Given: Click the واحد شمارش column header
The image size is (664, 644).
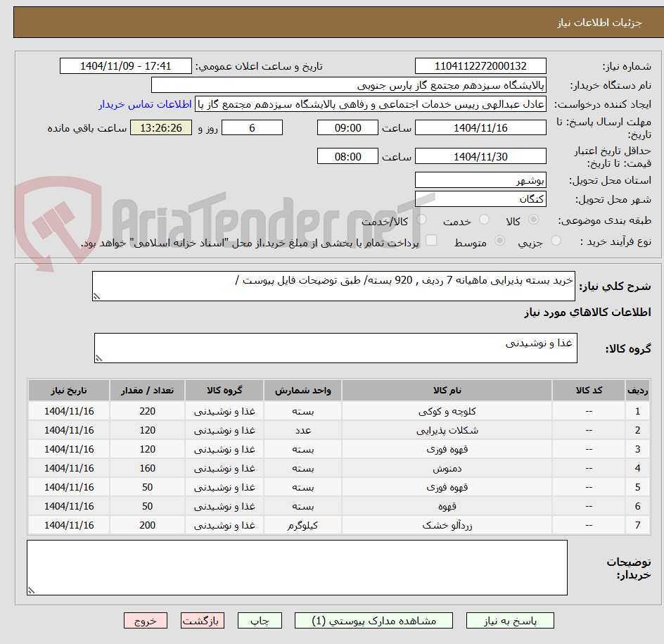Looking at the screenshot, I should [x=302, y=390].
